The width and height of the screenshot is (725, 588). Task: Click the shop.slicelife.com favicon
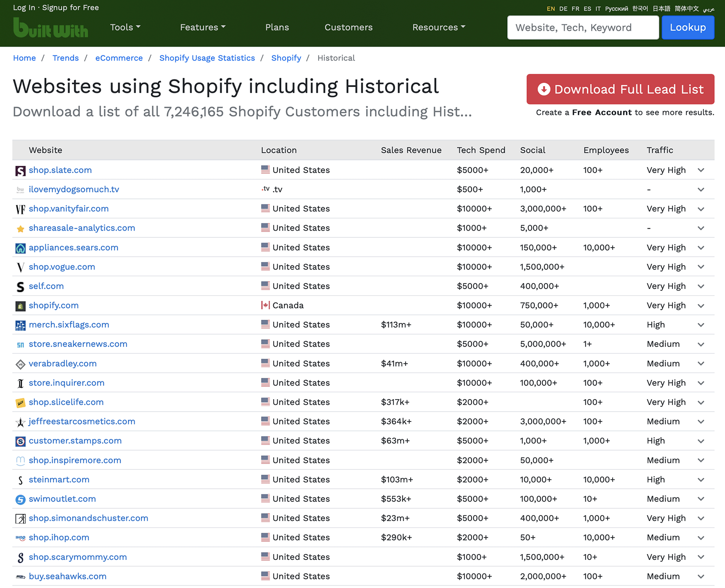click(x=20, y=403)
